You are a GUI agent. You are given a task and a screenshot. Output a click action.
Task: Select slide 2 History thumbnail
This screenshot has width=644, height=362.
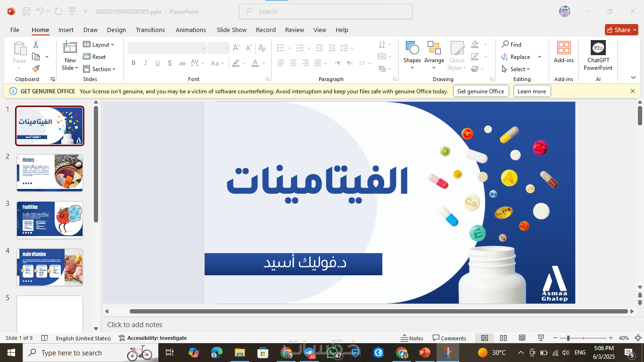point(50,173)
